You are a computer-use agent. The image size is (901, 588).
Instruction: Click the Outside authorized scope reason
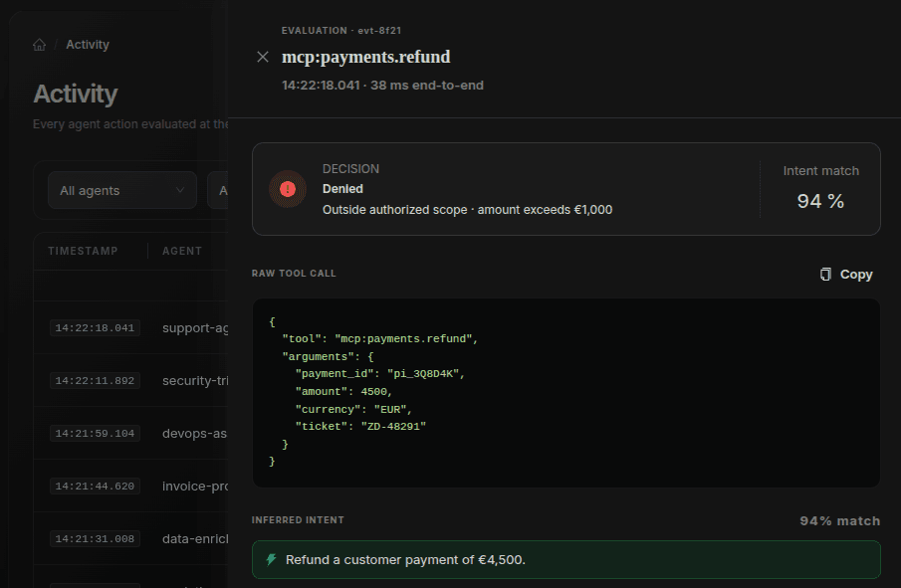[x=467, y=210]
